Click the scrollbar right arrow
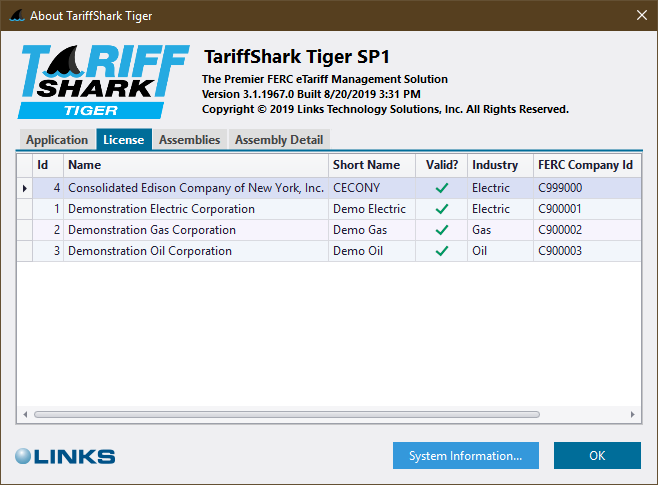This screenshot has width=658, height=485. (632, 415)
